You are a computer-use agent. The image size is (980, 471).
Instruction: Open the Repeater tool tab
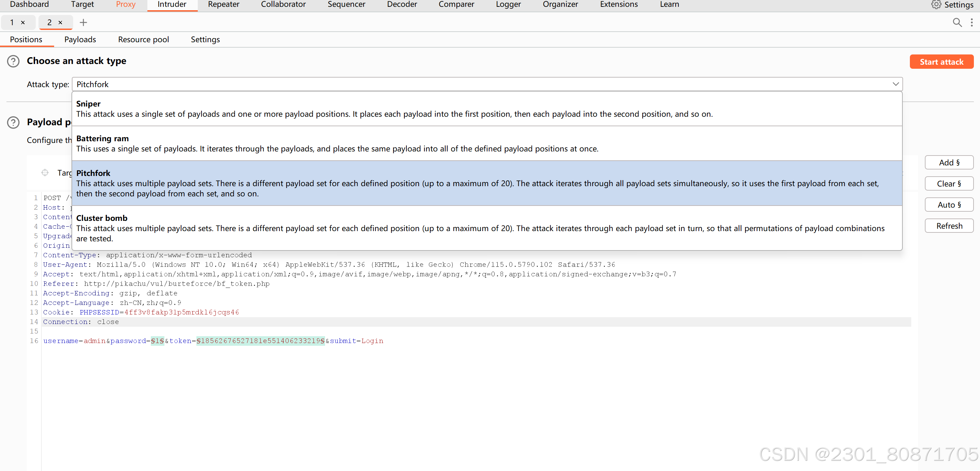pyautogui.click(x=223, y=4)
